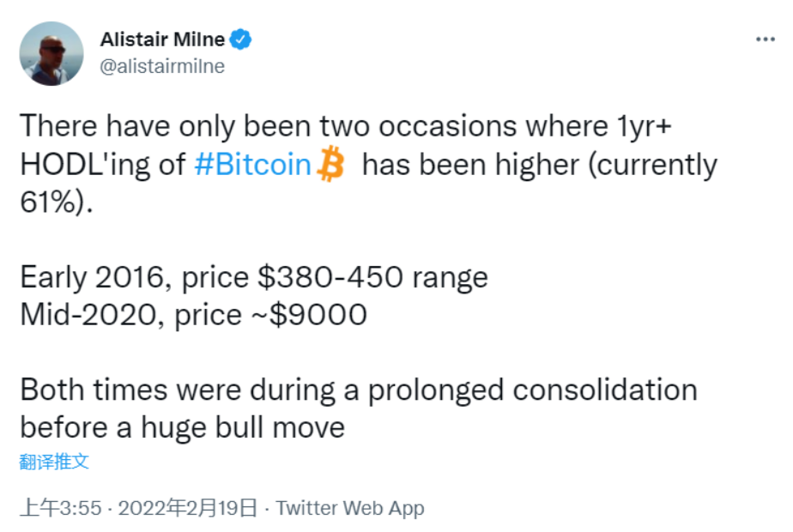Open Alistair Milne's profile avatar photo
This screenshot has height=532, width=793.
point(51,53)
